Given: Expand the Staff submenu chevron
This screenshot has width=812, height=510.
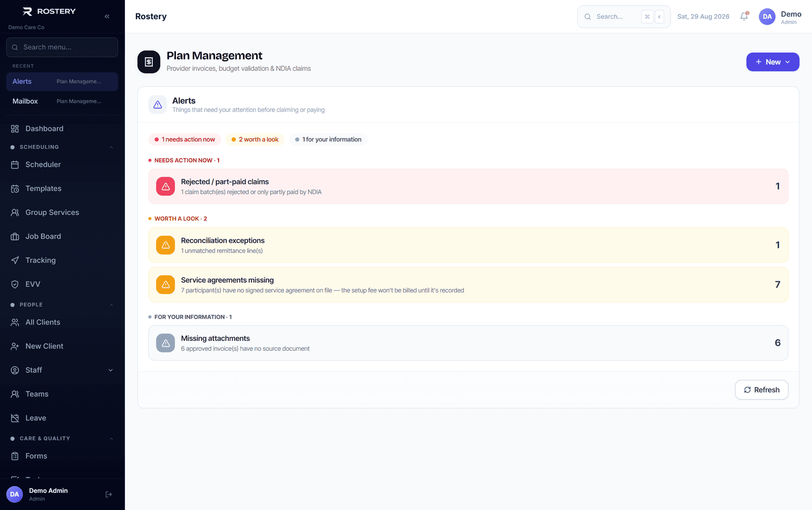Looking at the screenshot, I should point(110,370).
